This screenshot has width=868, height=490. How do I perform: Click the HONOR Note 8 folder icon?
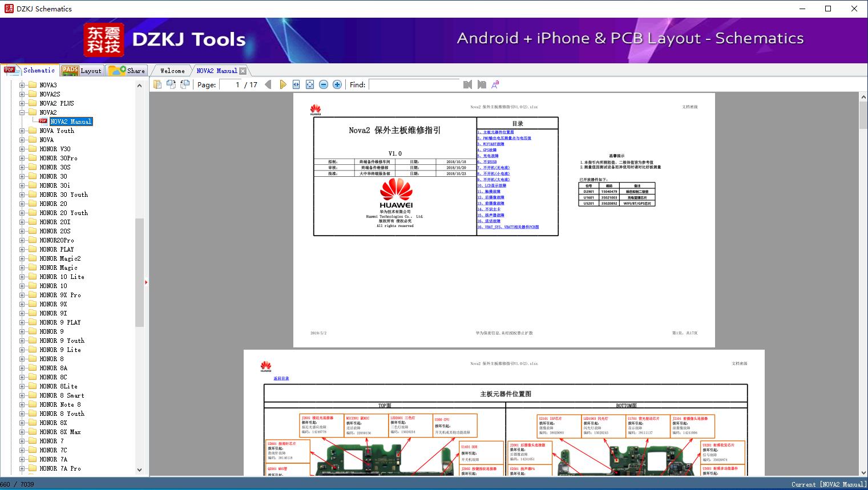(33, 404)
